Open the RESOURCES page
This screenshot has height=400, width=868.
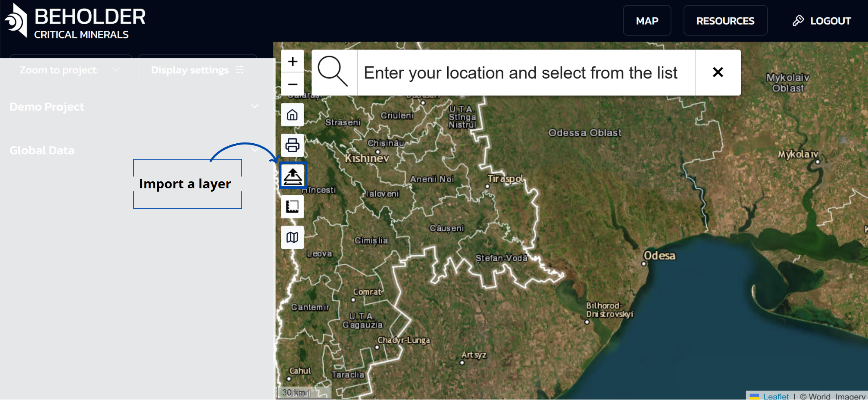725,21
